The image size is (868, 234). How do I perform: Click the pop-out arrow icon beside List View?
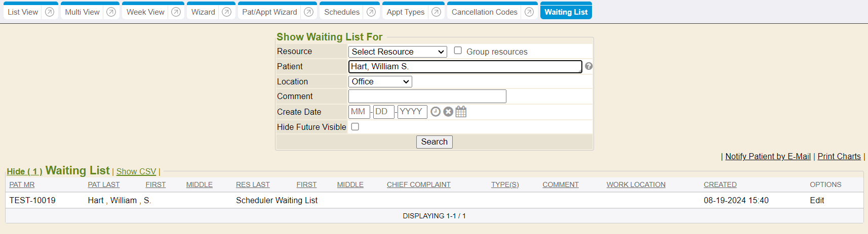[x=50, y=12]
